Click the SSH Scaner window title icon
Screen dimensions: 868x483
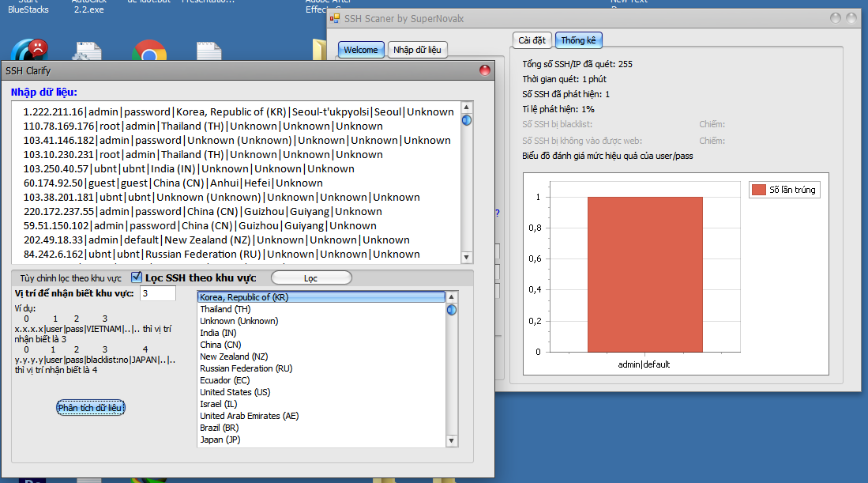(335, 17)
